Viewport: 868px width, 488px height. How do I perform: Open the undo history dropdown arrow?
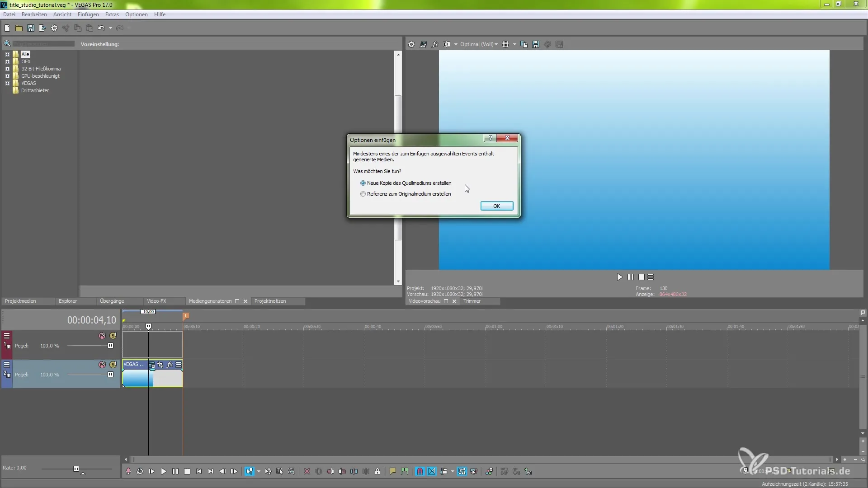110,28
